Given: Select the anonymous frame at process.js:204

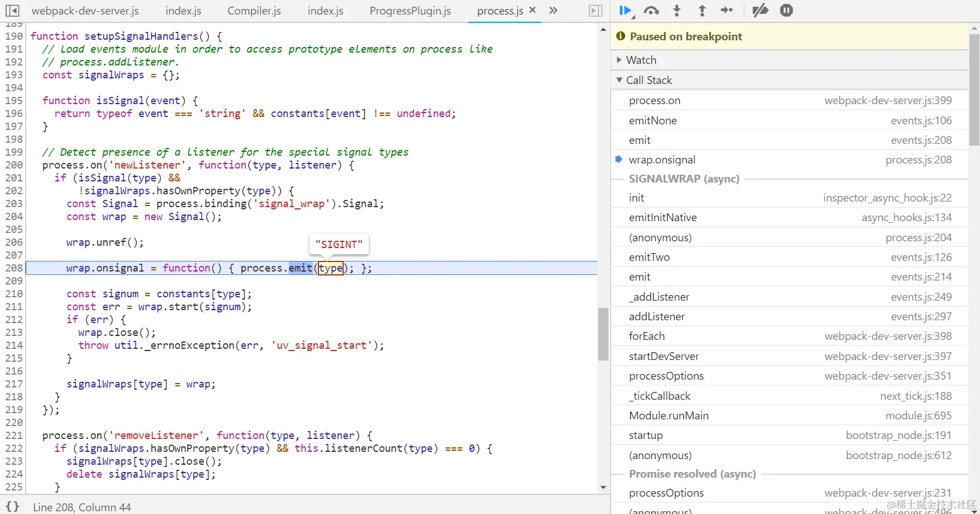Looking at the screenshot, I should (x=789, y=237).
